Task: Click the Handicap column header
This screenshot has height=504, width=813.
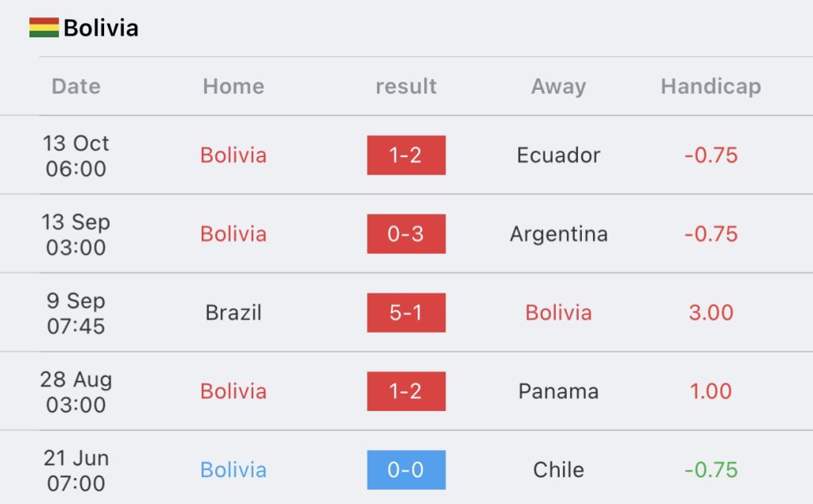Action: (x=711, y=86)
